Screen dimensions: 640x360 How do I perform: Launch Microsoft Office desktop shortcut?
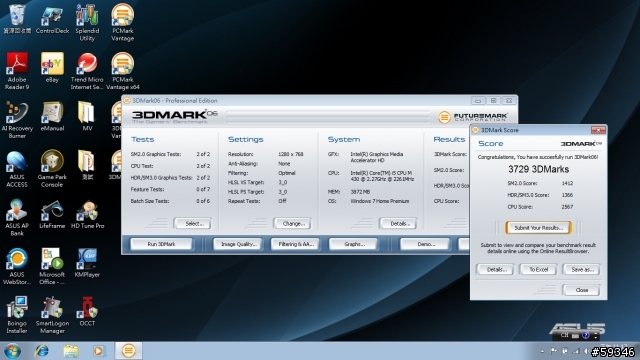(52, 266)
